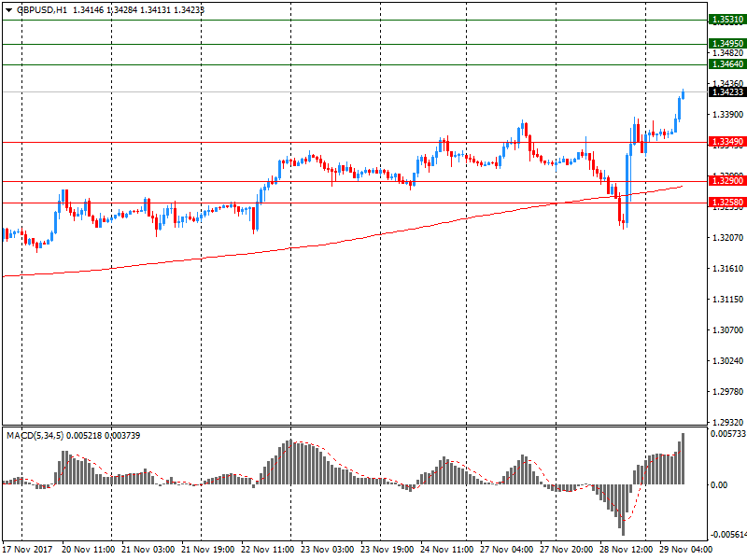Screen dimensions: 747x560
Task: Click the tallest final MACD histogram bar
Action: pyautogui.click(x=684, y=458)
